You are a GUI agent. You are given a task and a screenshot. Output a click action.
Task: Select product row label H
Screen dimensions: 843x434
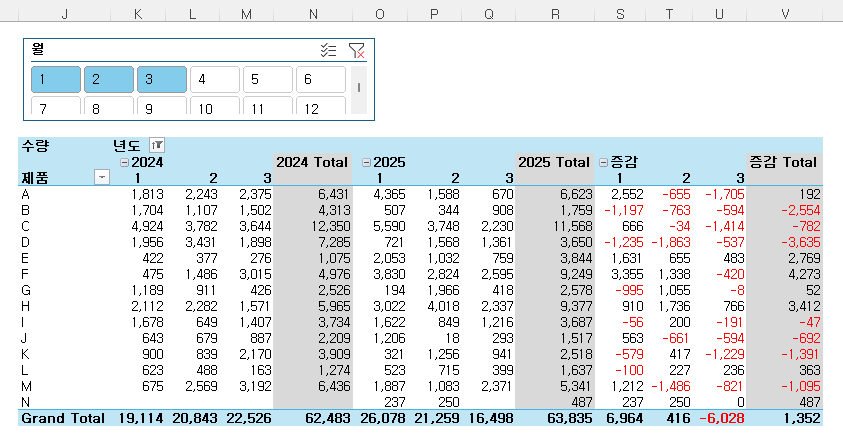tap(25, 306)
